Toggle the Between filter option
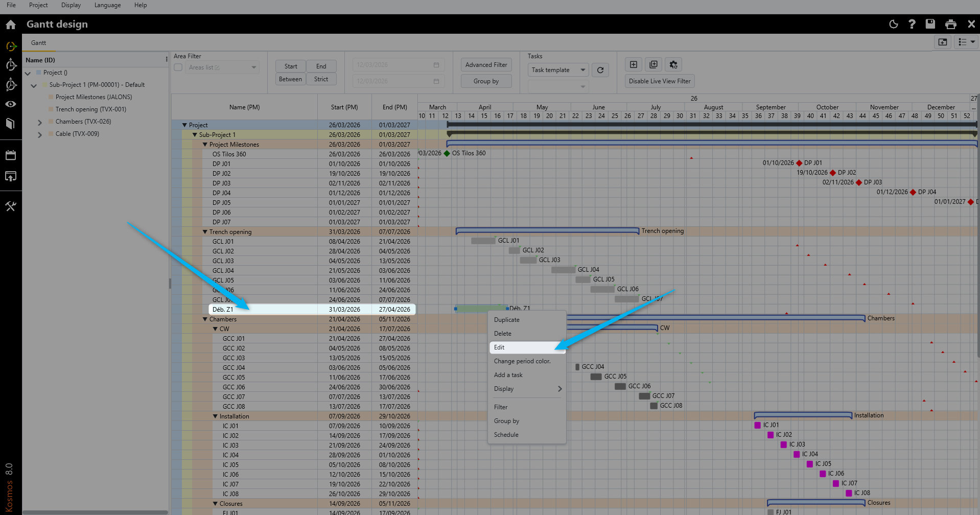 [x=290, y=79]
